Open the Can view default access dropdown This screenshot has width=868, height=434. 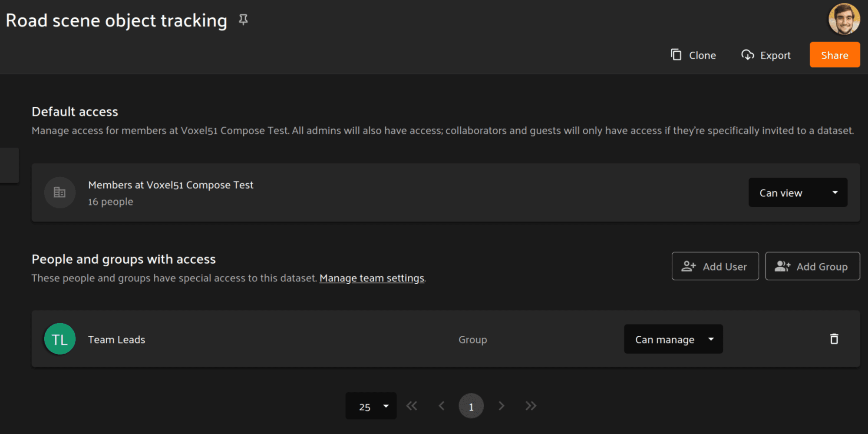coord(798,192)
